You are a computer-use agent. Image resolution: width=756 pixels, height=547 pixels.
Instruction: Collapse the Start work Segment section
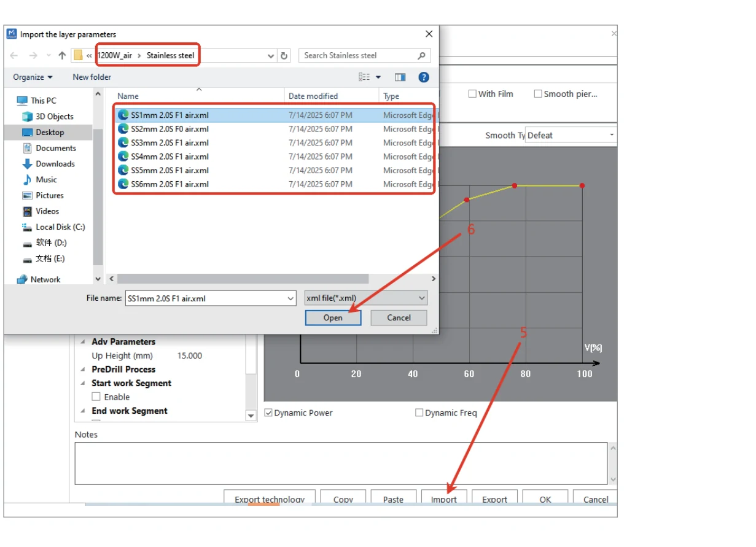84,383
